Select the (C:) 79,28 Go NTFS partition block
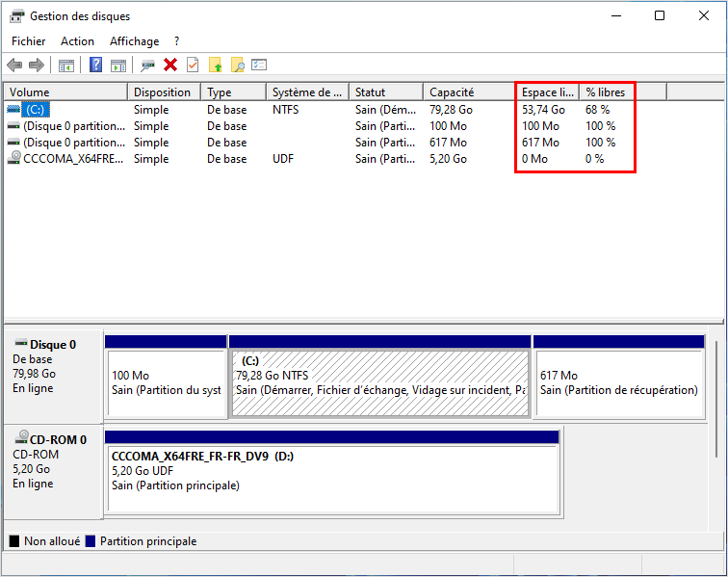Viewport: 728px width, 577px height. coord(380,377)
